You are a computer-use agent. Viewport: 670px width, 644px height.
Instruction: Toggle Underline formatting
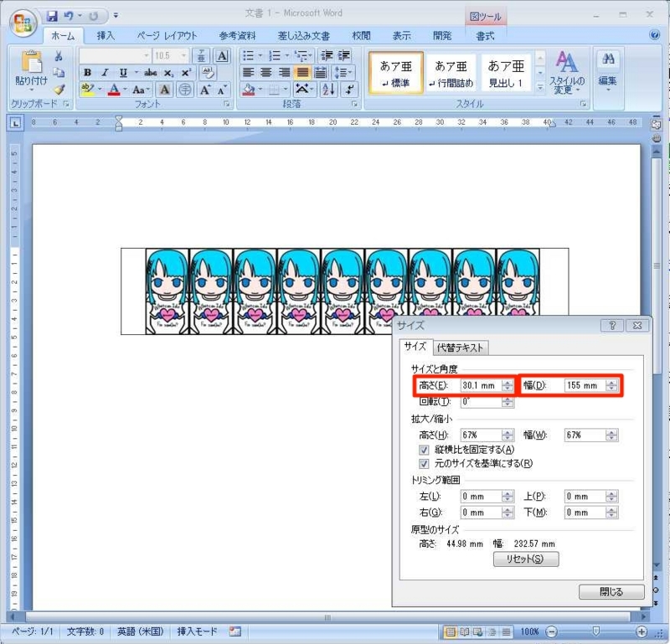pos(123,73)
